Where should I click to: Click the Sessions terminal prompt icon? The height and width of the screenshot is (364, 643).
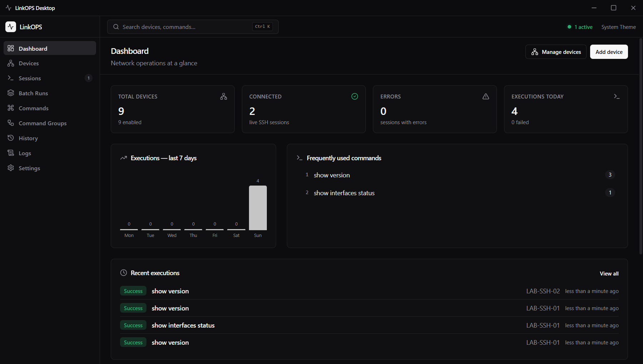click(x=11, y=78)
